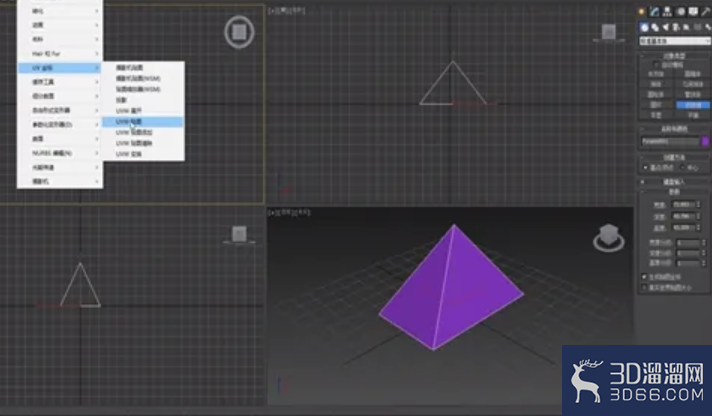This screenshot has width=712, height=416.
Task: Open the Display tab in command panel
Action: (x=693, y=12)
